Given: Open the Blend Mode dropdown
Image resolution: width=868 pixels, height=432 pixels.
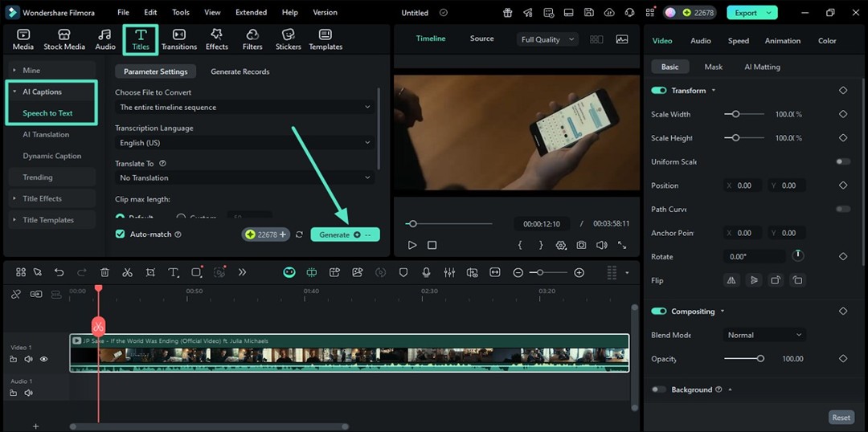Looking at the screenshot, I should [764, 335].
